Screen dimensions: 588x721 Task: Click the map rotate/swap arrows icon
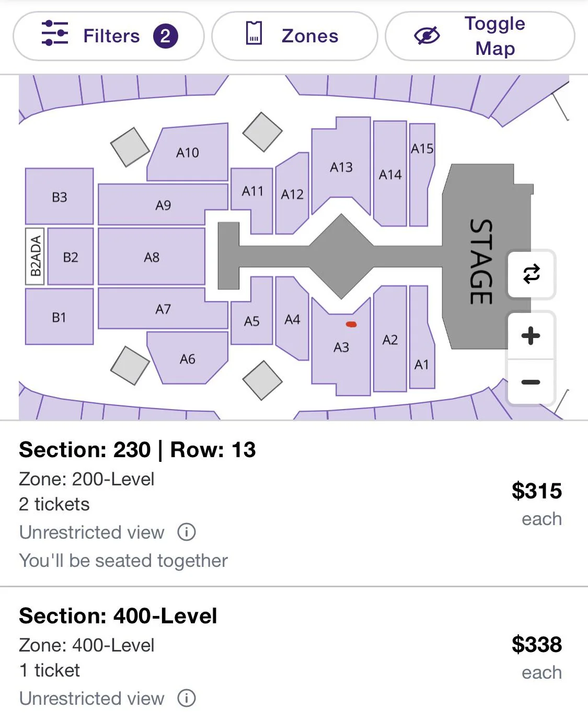coord(531,274)
